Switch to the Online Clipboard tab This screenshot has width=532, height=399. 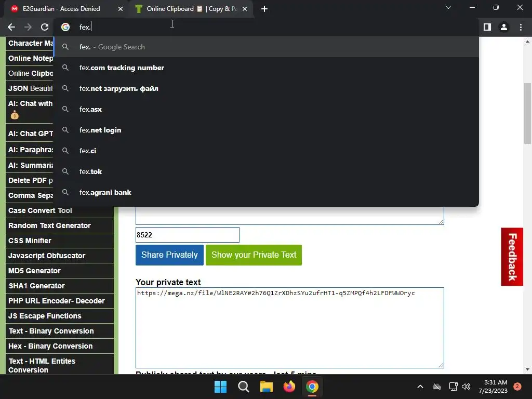(190, 9)
